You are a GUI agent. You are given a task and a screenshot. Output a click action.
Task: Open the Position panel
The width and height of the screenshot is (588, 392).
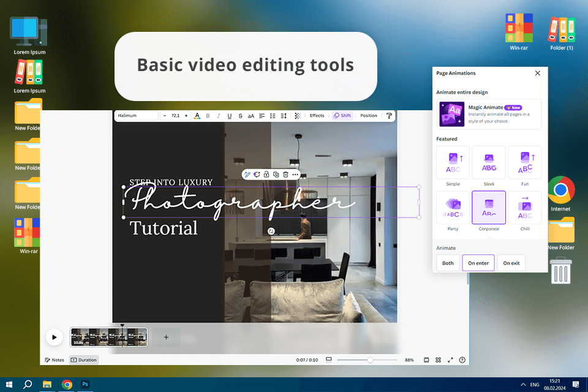tap(369, 116)
